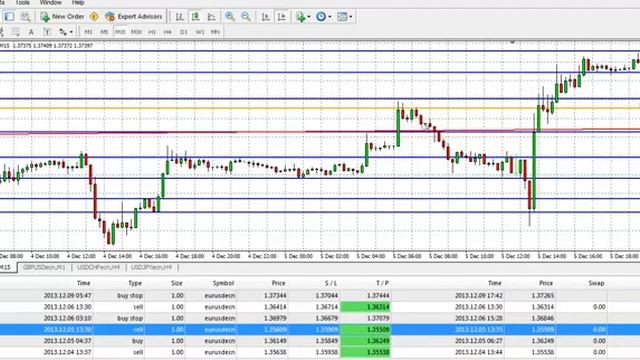
Task: Zoom in on the chart
Action: coord(230,17)
